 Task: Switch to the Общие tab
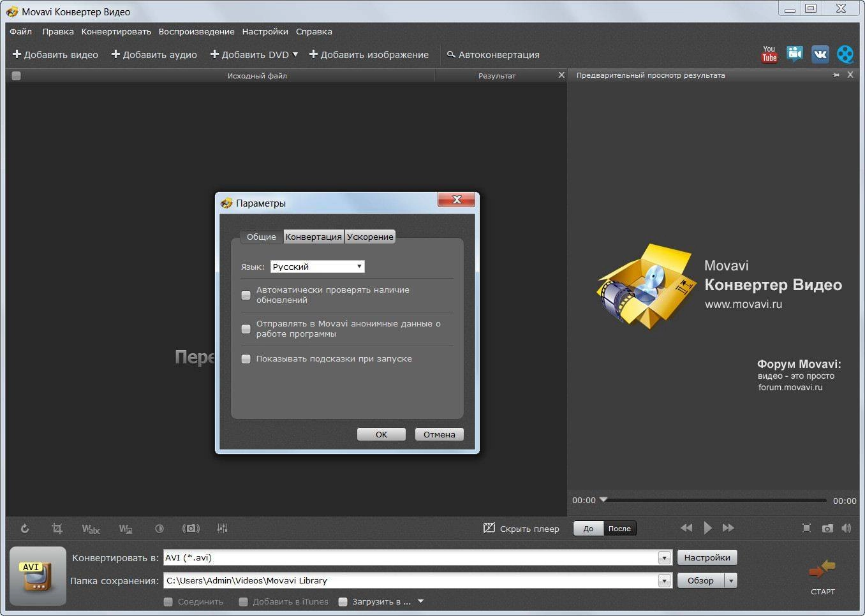(x=262, y=237)
